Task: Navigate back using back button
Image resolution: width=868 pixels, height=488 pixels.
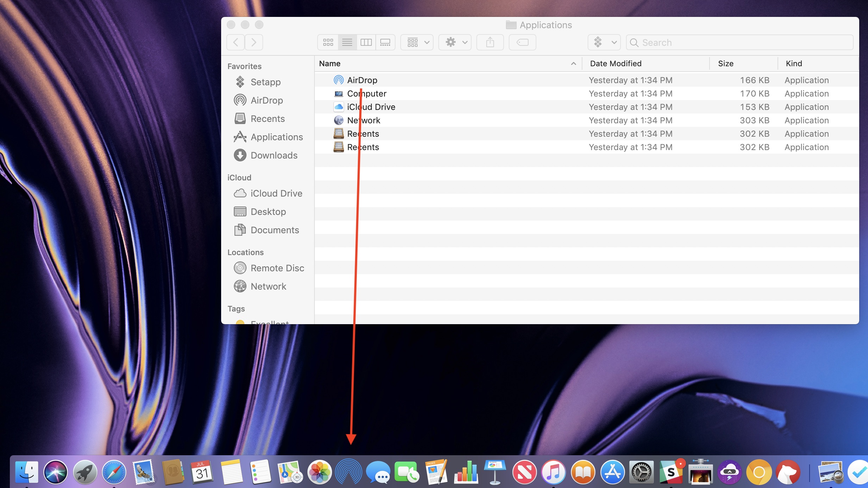Action: point(236,42)
